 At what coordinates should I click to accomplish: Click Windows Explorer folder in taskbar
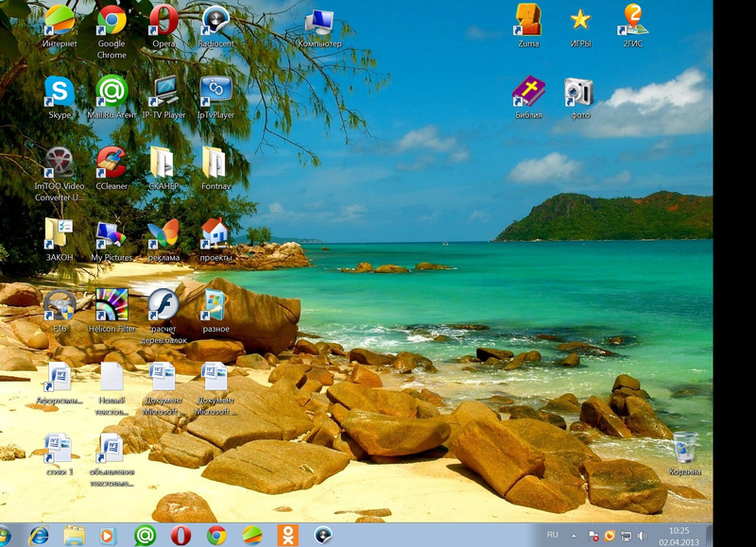coord(74,536)
